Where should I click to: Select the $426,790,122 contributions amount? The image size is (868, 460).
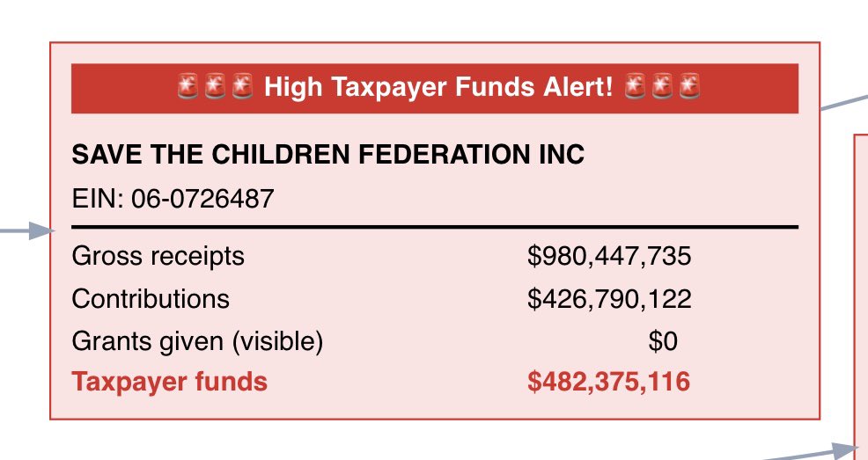[x=609, y=299]
